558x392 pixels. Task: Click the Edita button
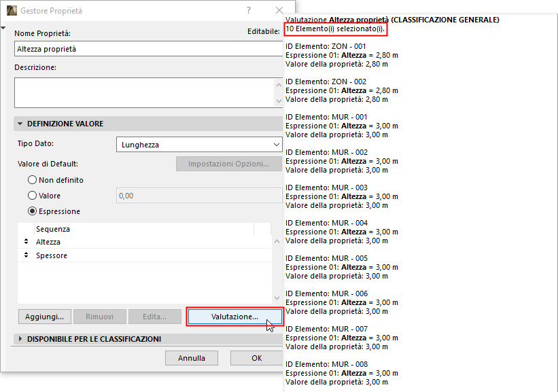pos(155,317)
